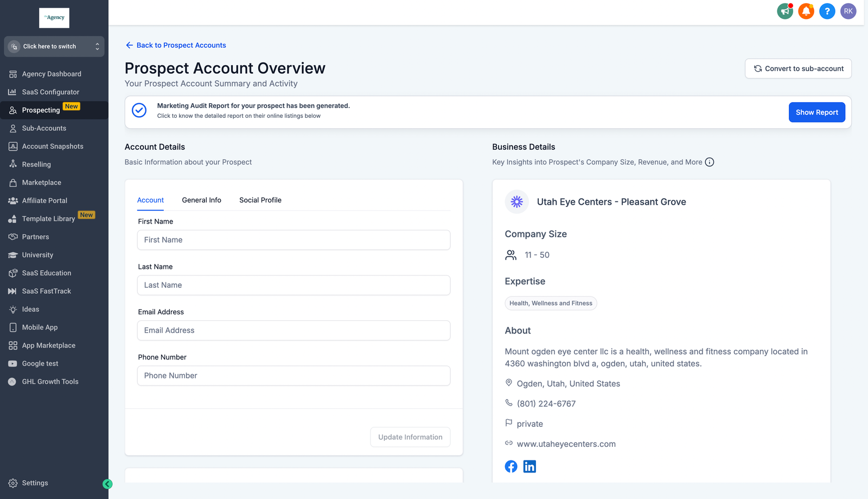
Task: Click the RK user avatar
Action: coord(848,11)
